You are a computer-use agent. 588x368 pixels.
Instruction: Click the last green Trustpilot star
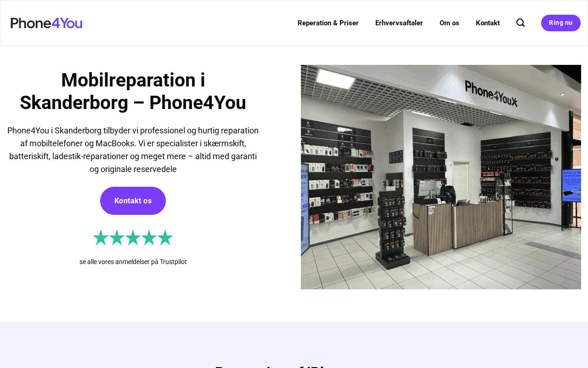click(x=165, y=237)
